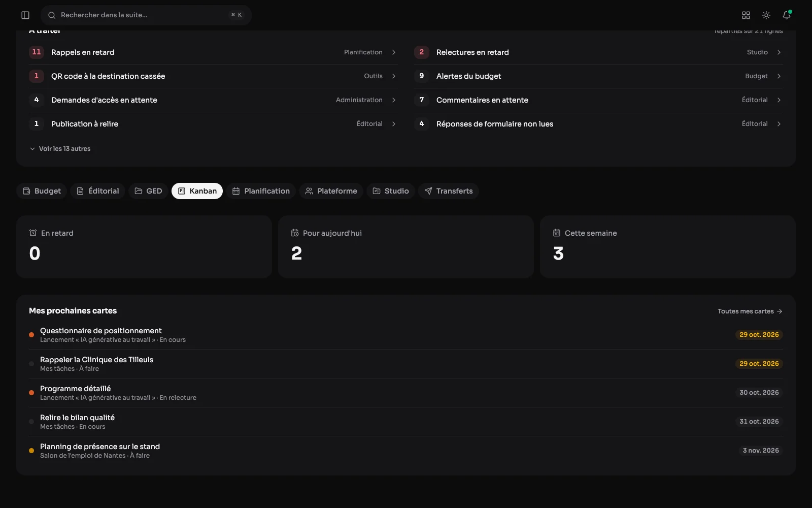Switch to the GED tab
Viewport: 812px width, 508px height.
[148, 191]
